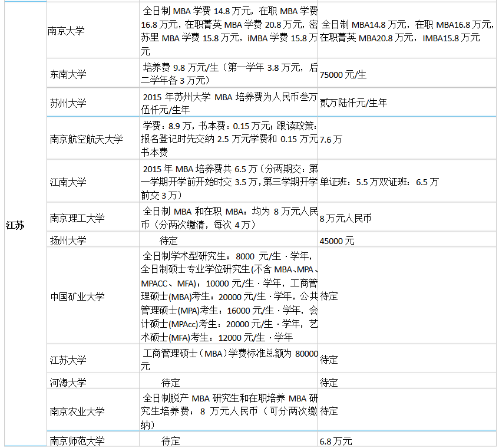Click the 培养费 9.8 万元/生 cell
499x448 pixels.
(x=229, y=73)
